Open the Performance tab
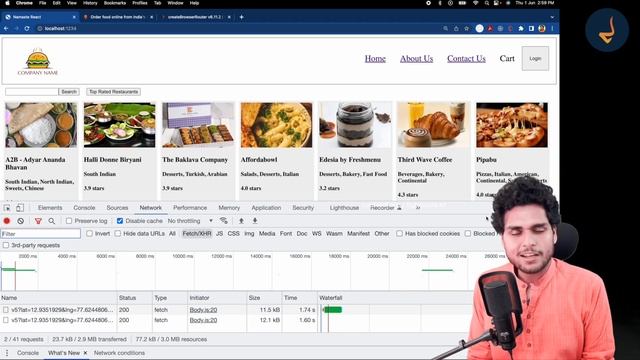 190,208
